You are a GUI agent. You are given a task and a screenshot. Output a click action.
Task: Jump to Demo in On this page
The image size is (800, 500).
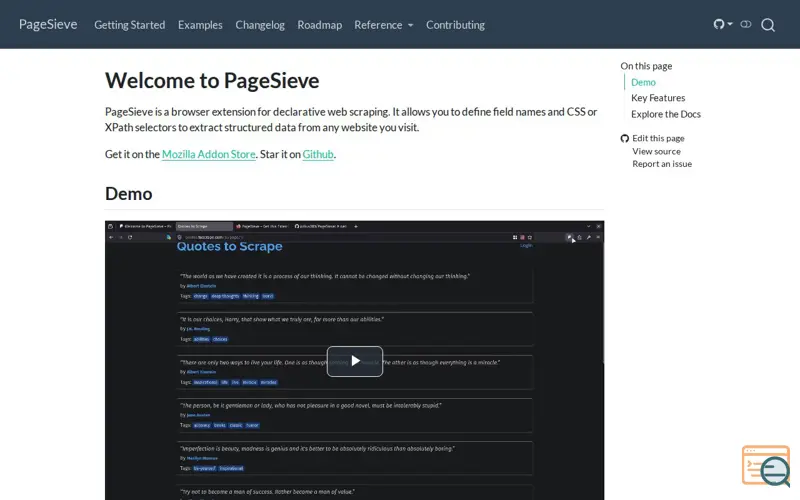[643, 82]
